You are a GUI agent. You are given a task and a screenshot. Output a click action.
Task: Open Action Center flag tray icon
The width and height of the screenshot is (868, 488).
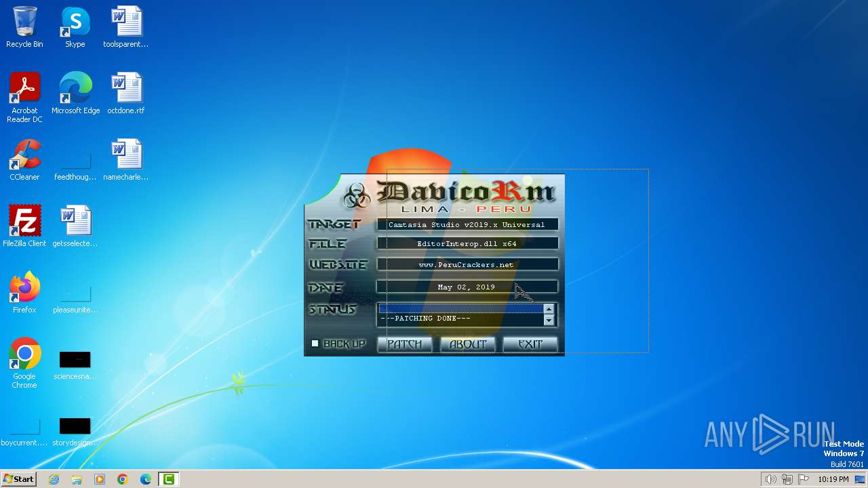[x=804, y=479]
